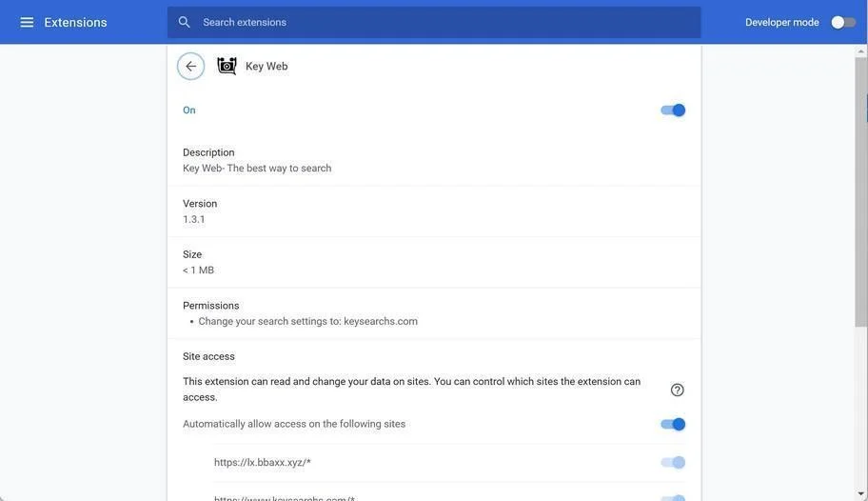The width and height of the screenshot is (868, 501).
Task: Go back using the arrow button
Action: click(x=191, y=67)
